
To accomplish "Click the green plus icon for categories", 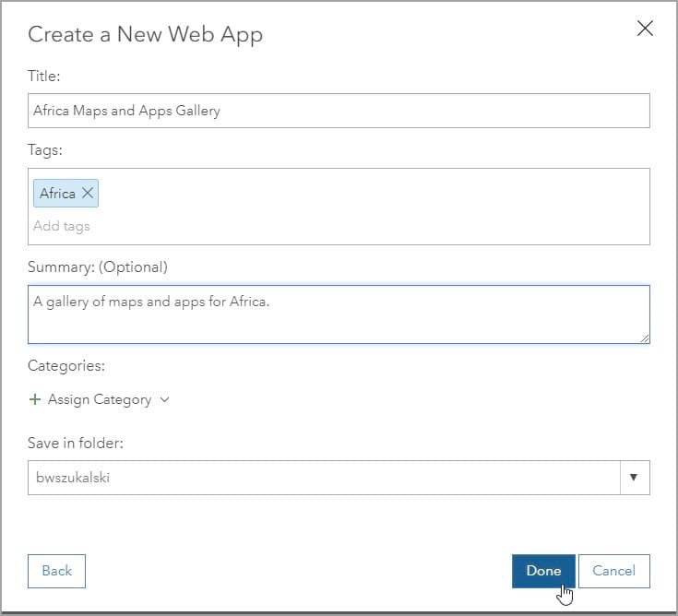I will pyautogui.click(x=35, y=399).
